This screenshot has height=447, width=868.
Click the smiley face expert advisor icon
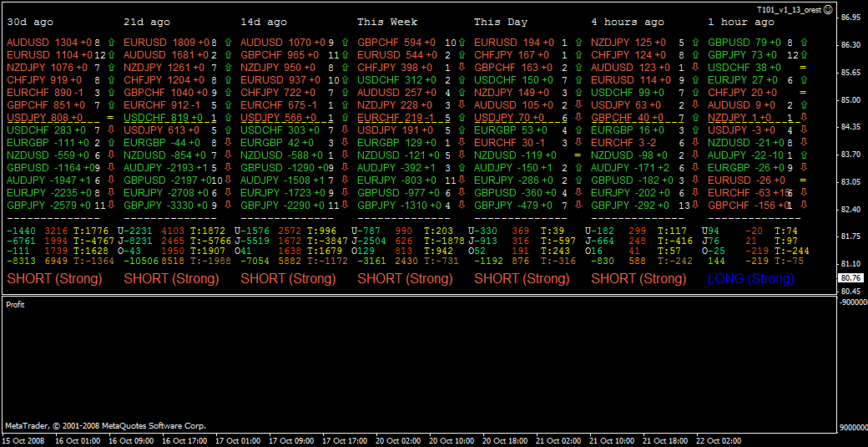[x=828, y=9]
